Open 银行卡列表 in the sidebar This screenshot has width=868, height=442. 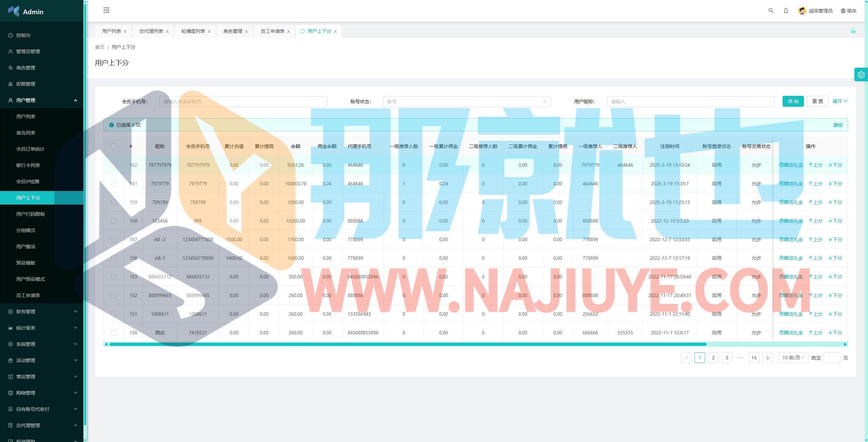click(x=28, y=165)
